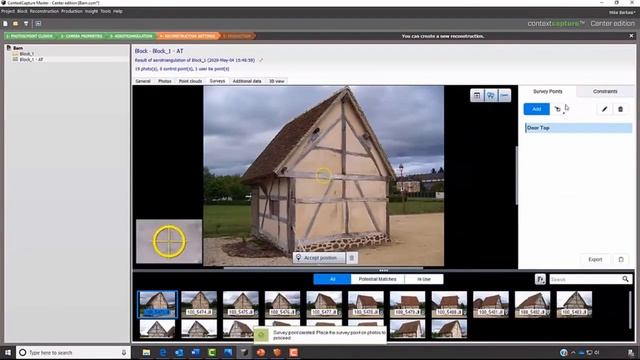
Task: Open the green C application on the taskbar
Action: click(212, 352)
